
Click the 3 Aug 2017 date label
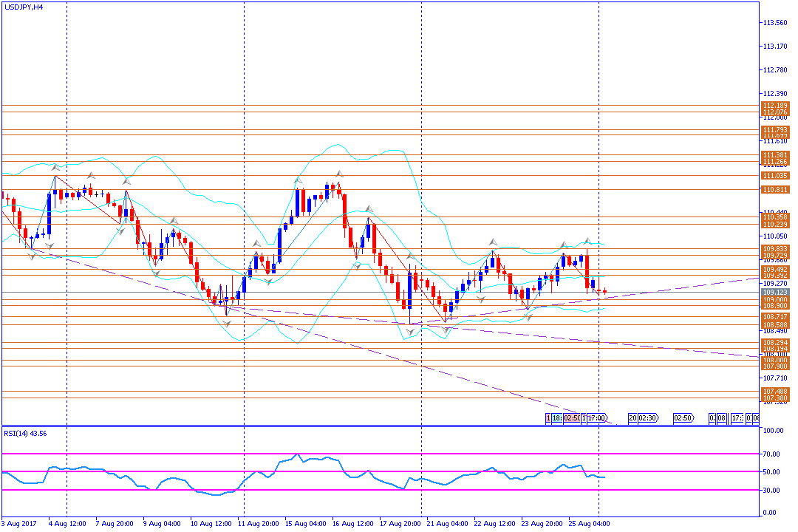18,524
